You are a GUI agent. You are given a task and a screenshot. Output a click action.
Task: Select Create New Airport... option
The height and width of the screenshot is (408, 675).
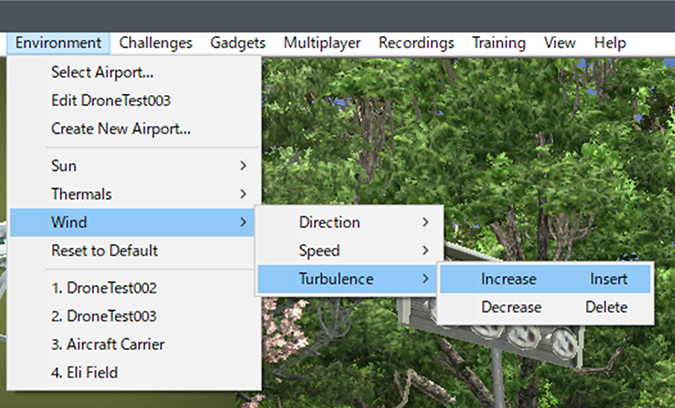pos(120,129)
